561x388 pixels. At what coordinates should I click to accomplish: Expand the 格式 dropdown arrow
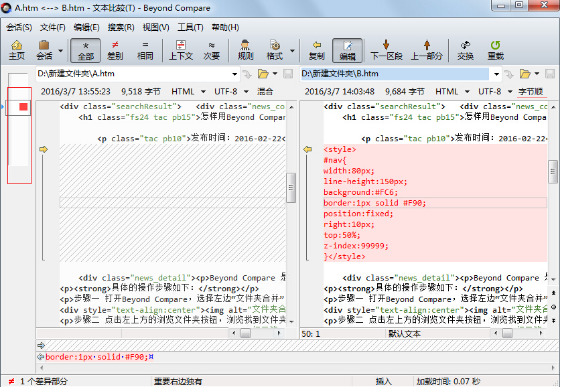292,50
